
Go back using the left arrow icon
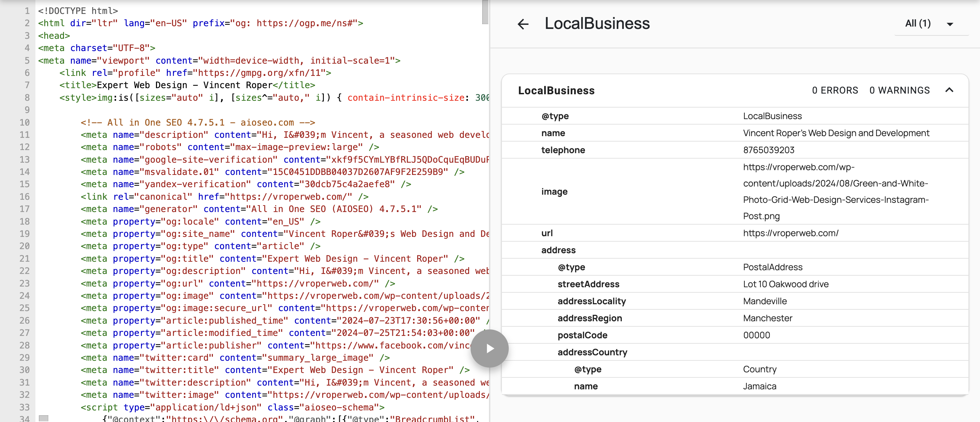[523, 24]
